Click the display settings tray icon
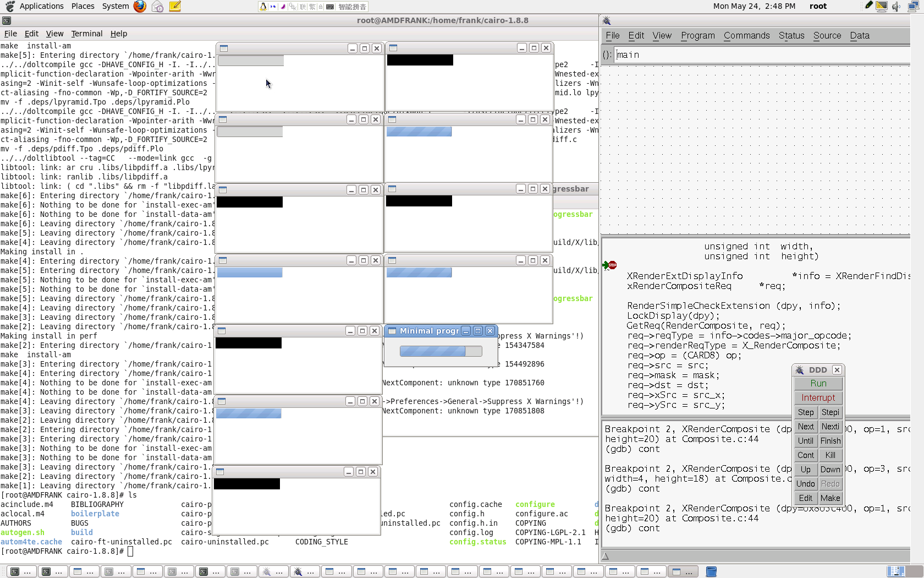 click(882, 7)
